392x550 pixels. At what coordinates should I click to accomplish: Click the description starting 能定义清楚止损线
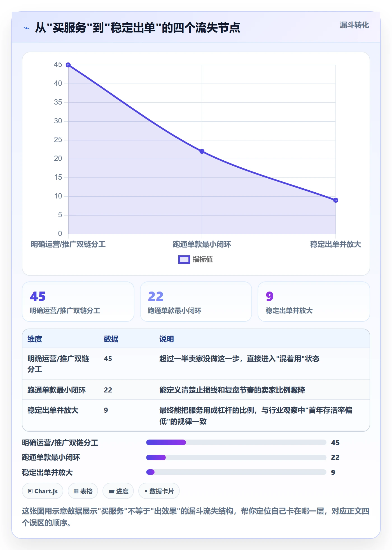(232, 390)
